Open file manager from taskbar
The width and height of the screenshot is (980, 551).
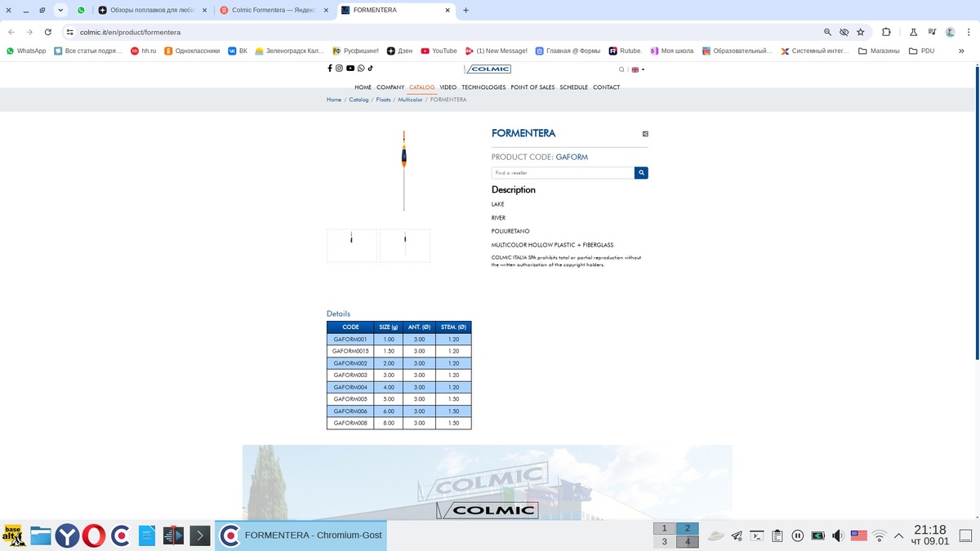point(41,535)
